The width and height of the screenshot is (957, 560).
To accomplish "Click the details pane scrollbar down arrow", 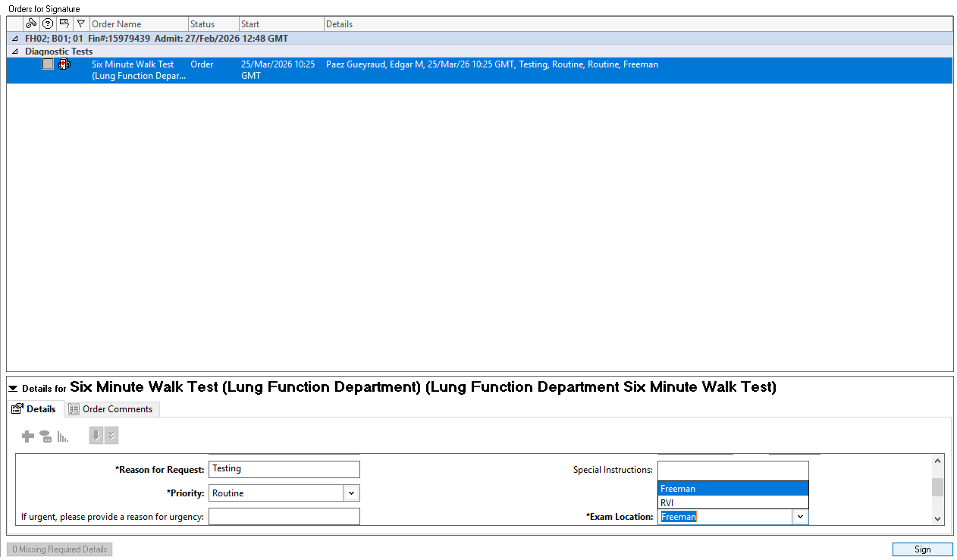I will pos(938,518).
